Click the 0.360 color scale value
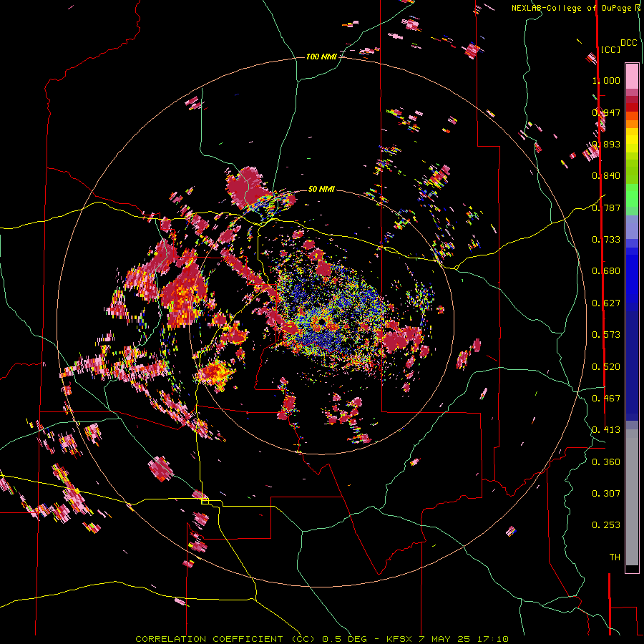This screenshot has width=644, height=644. tap(606, 462)
